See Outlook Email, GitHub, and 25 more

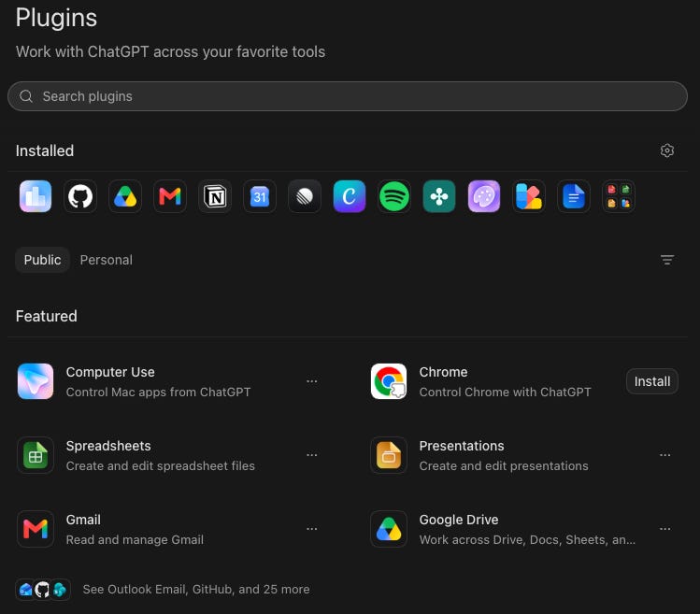(196, 590)
